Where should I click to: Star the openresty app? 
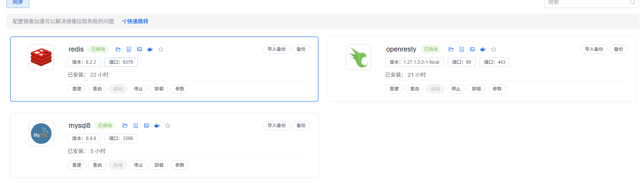point(494,49)
